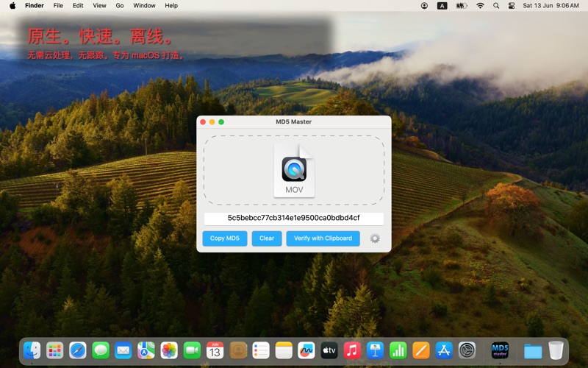Click Verify with Clipboard button
This screenshot has height=368, width=588.
coord(323,238)
